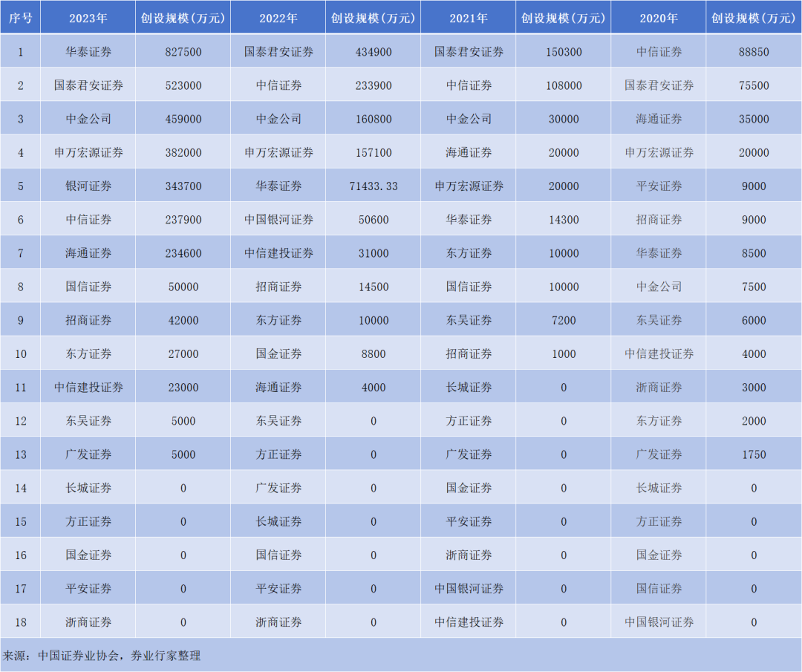Image resolution: width=802 pixels, height=672 pixels.
Task: Select the value 42000
Action: click(x=183, y=321)
